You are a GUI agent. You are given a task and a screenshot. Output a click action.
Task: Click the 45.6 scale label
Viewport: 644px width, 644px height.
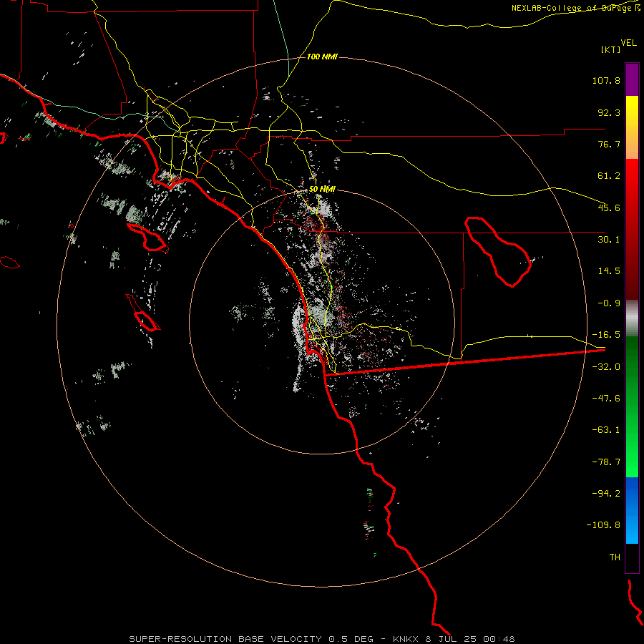pos(609,208)
